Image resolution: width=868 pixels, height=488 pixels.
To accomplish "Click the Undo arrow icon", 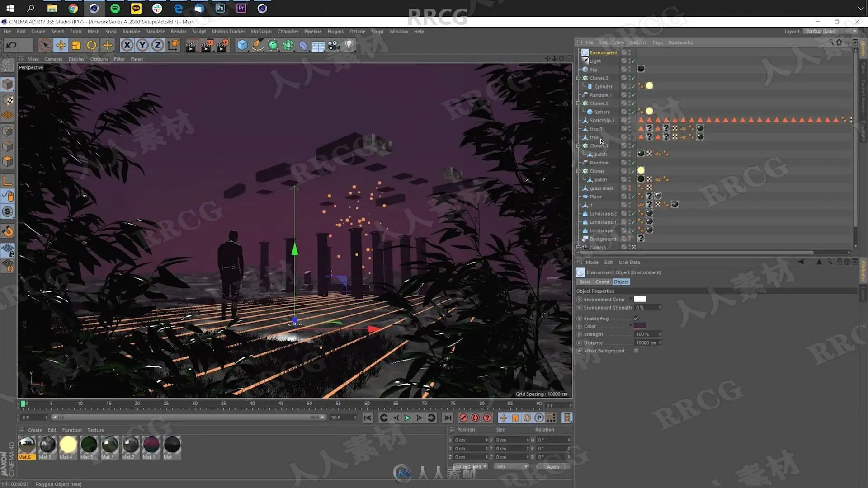I will (x=11, y=45).
